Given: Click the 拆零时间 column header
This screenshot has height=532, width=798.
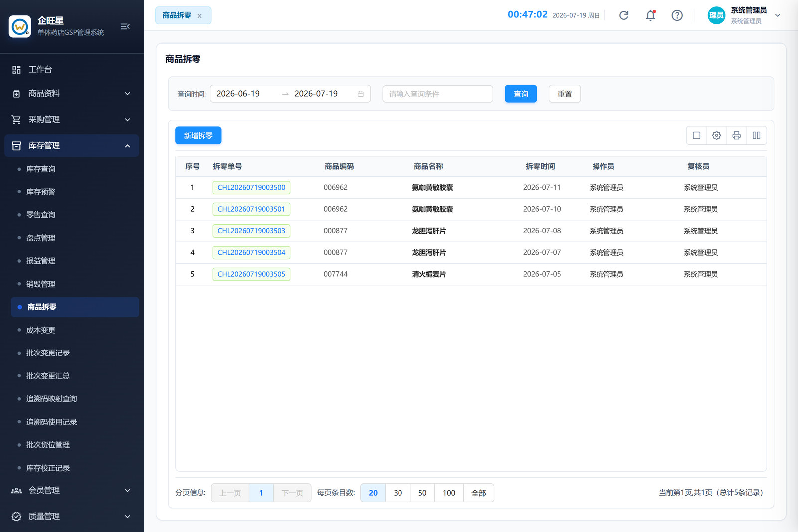Looking at the screenshot, I should click(x=540, y=166).
